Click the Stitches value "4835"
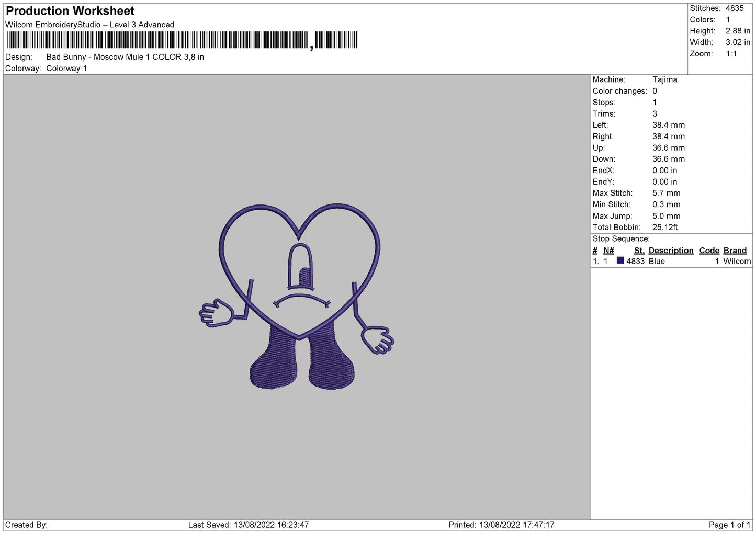 point(735,8)
